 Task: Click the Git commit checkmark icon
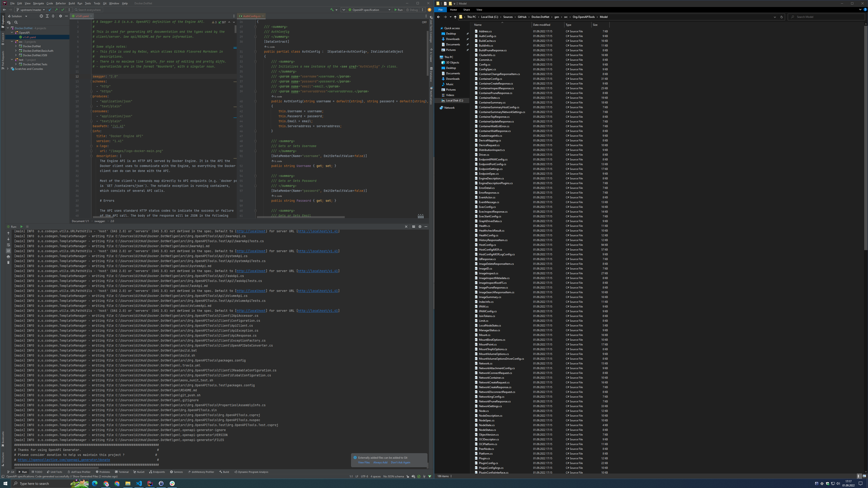(x=63, y=10)
